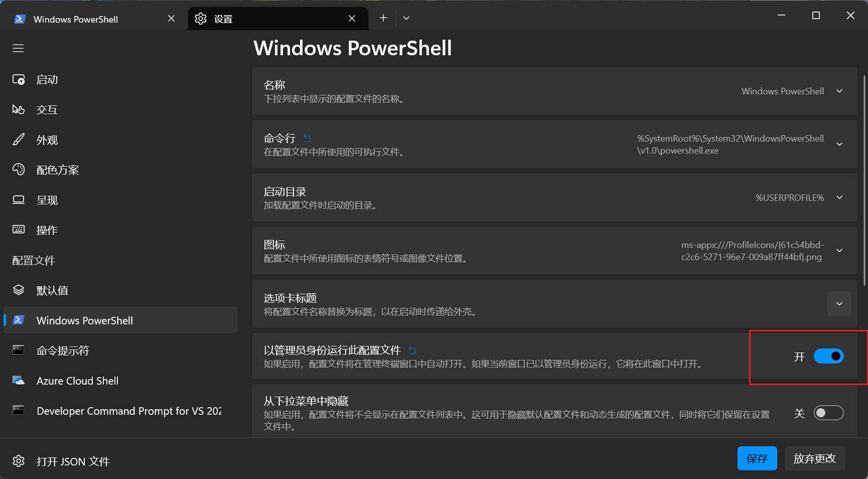868x479 pixels.
Task: Expand the 命令行 setting chevron
Action: pyautogui.click(x=839, y=144)
